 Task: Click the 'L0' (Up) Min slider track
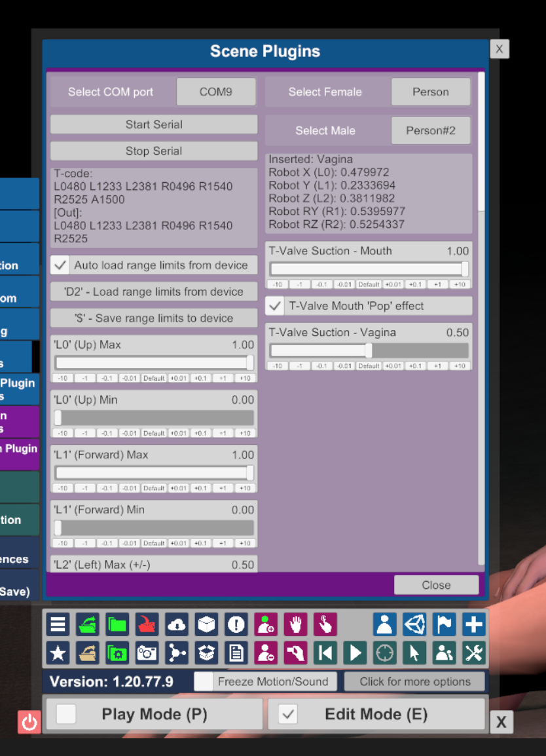(x=154, y=417)
